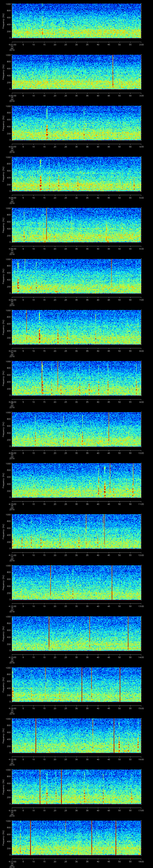Click the Frequency (Hz) axis label of the 4:16:00 panel

click(x=3, y=786)
